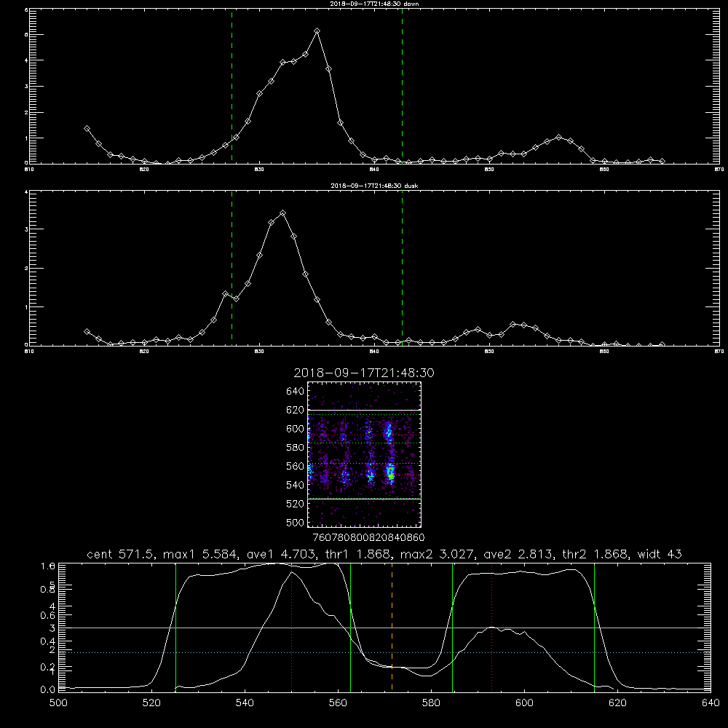The height and width of the screenshot is (728, 728).
Task: Click the right red dotted vertical line in the bottom plot
Action: click(491, 627)
